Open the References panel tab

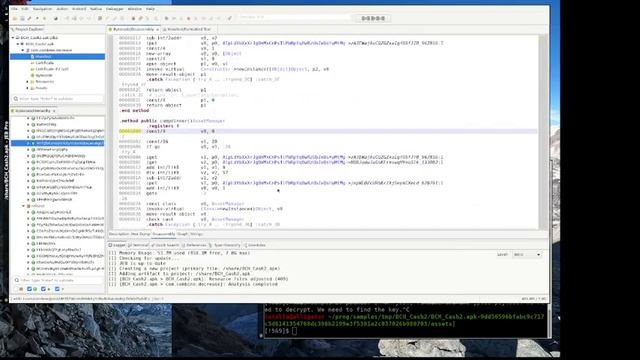pyautogui.click(x=194, y=245)
